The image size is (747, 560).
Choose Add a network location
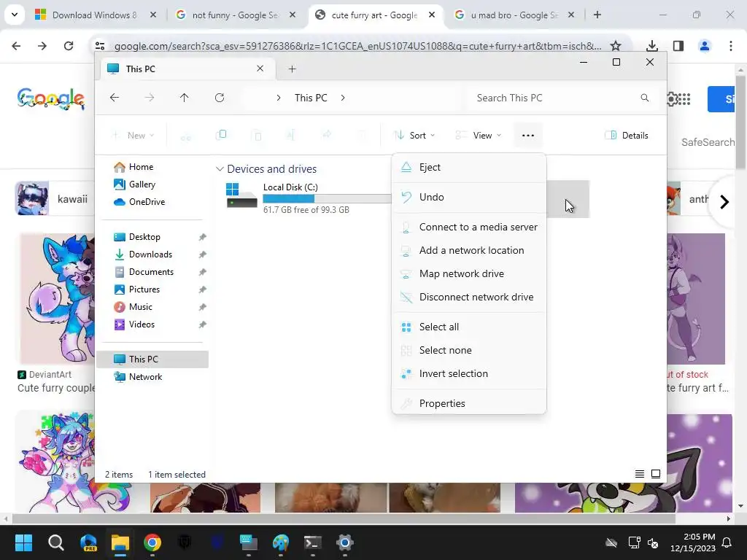pos(468,251)
